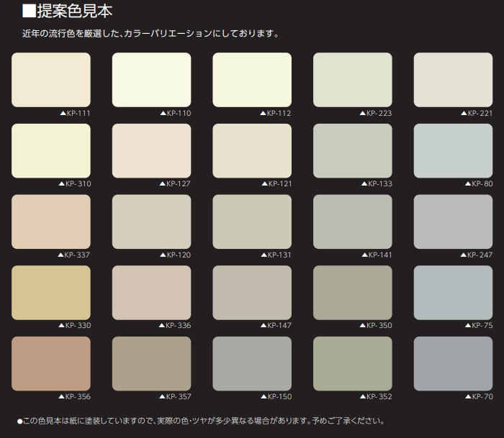Choose the KP-127 pale peach swatch
The height and width of the screenshot is (438, 504).
tap(151, 150)
